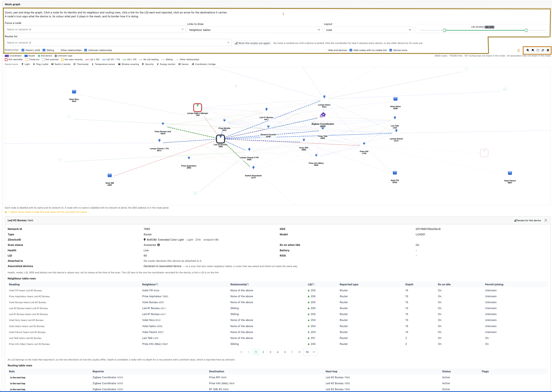Click neighbour Led Télé c53f

[x=150, y=338]
